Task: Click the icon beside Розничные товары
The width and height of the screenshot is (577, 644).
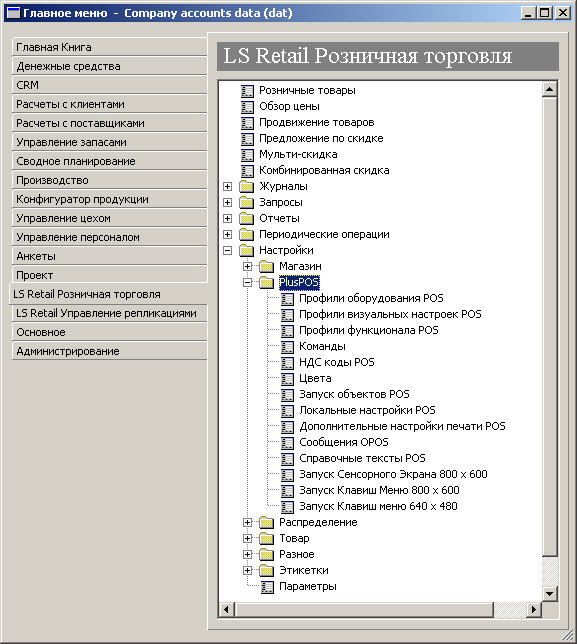Action: coord(247,90)
